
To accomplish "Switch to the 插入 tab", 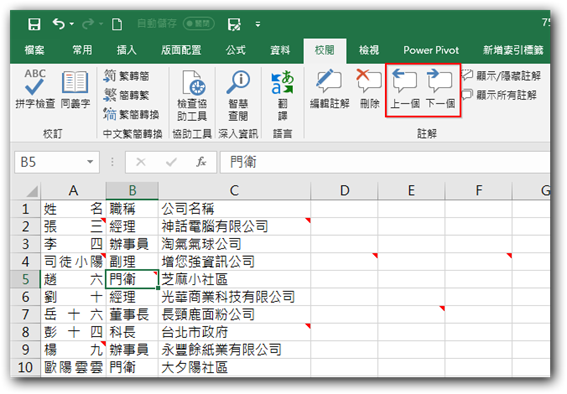I will (127, 50).
